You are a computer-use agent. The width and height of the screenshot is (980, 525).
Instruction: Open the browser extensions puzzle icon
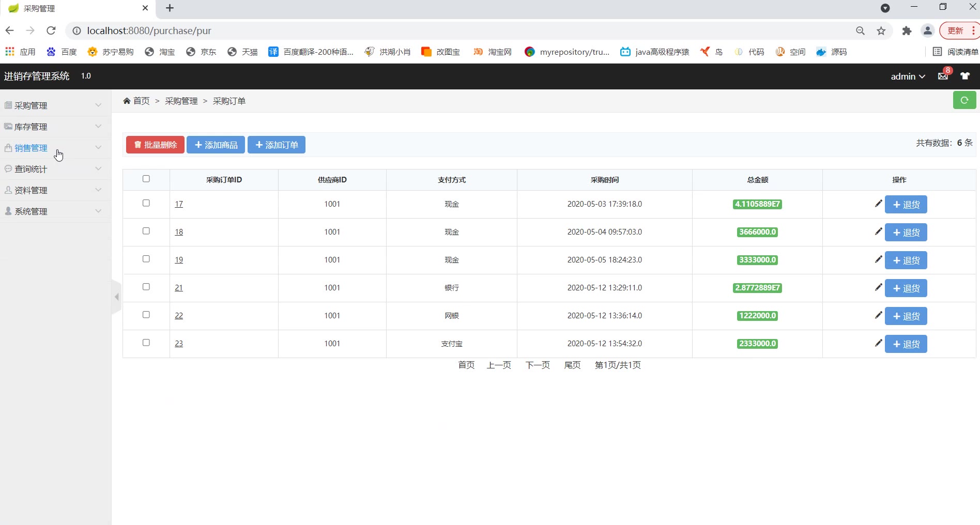(907, 31)
